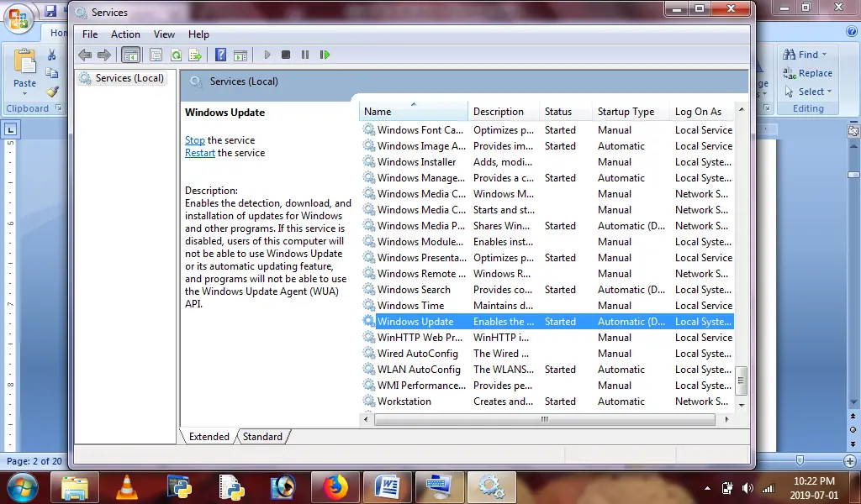Open the Action menu
Screen dimensions: 861x504
pos(125,34)
